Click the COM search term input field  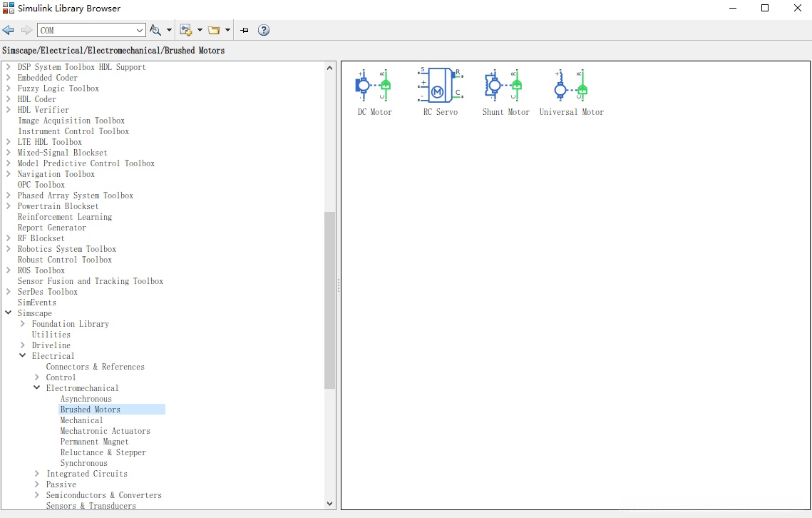click(86, 30)
